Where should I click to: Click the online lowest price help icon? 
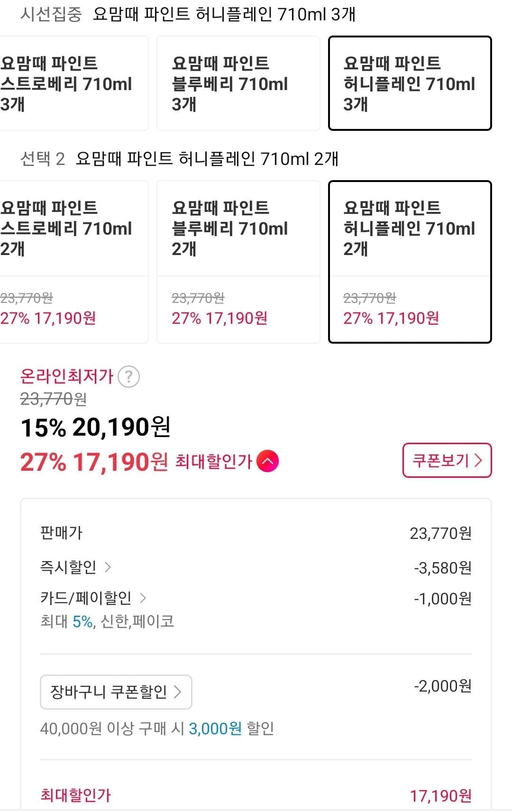pos(128,377)
